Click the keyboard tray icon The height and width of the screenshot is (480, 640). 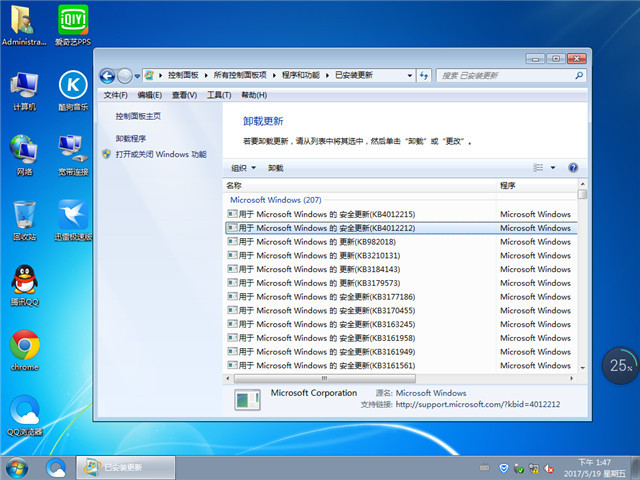[x=484, y=468]
